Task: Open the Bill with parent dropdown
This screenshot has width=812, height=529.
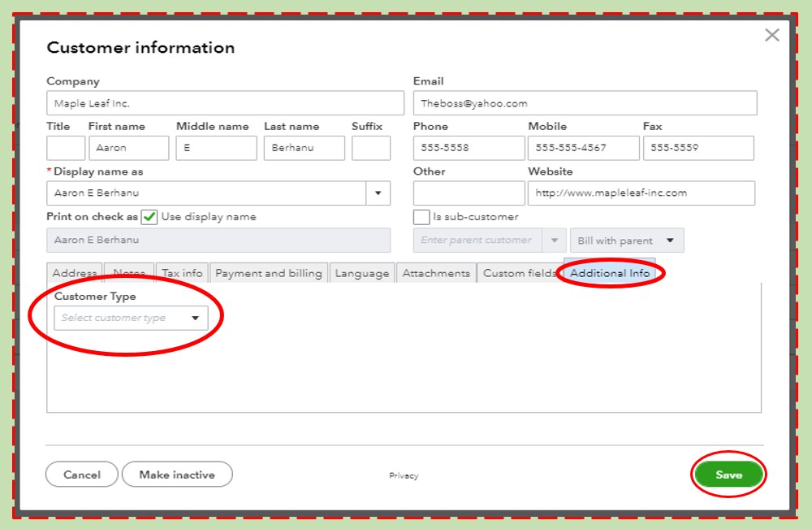Action: point(625,240)
